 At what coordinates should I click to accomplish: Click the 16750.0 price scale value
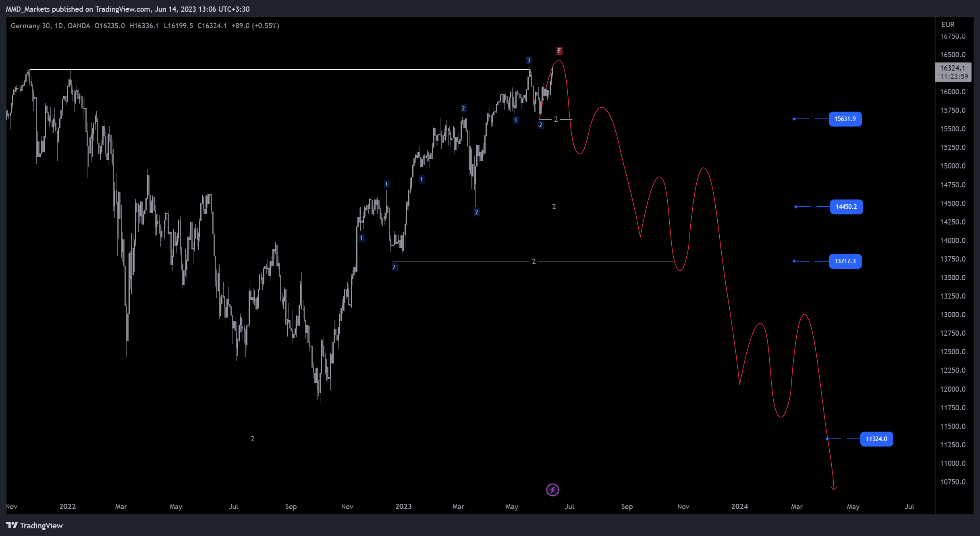(953, 36)
